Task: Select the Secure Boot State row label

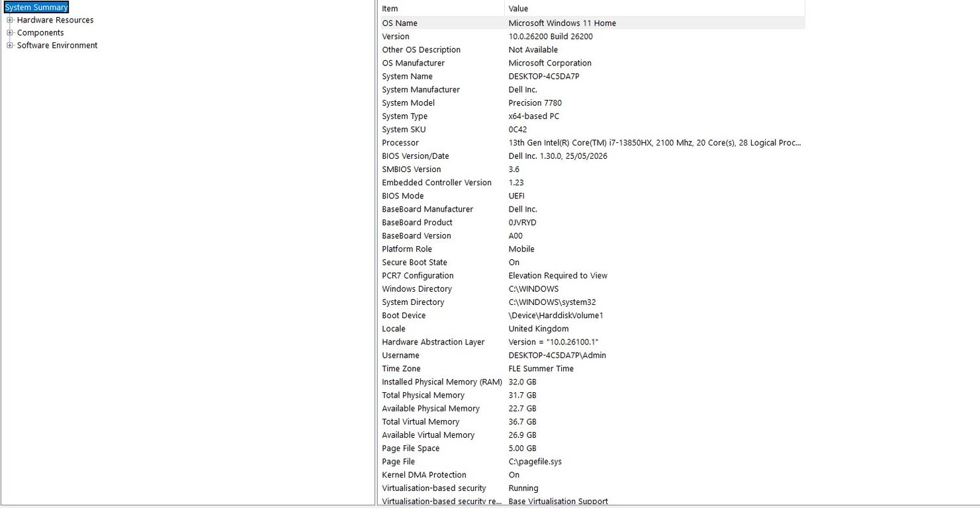Action: 415,261
